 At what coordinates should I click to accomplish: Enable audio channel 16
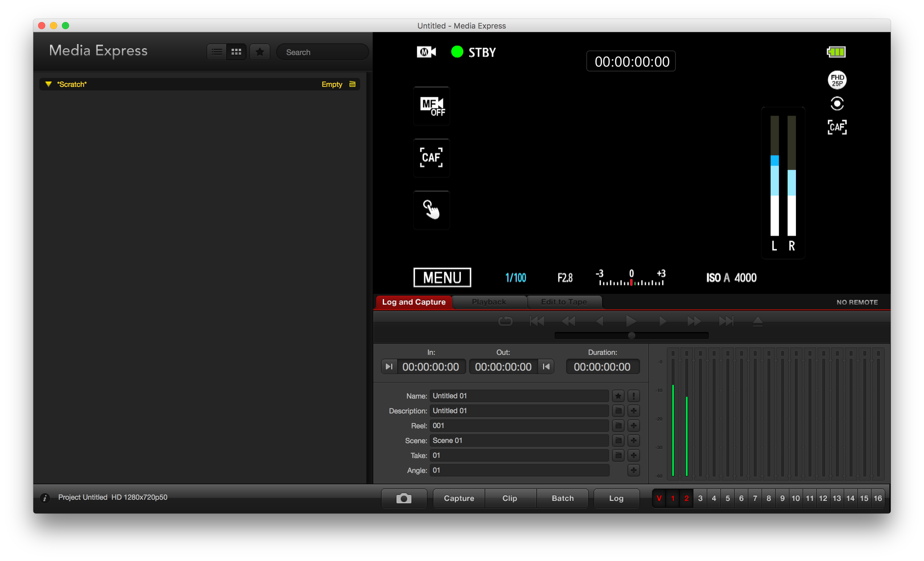point(878,498)
